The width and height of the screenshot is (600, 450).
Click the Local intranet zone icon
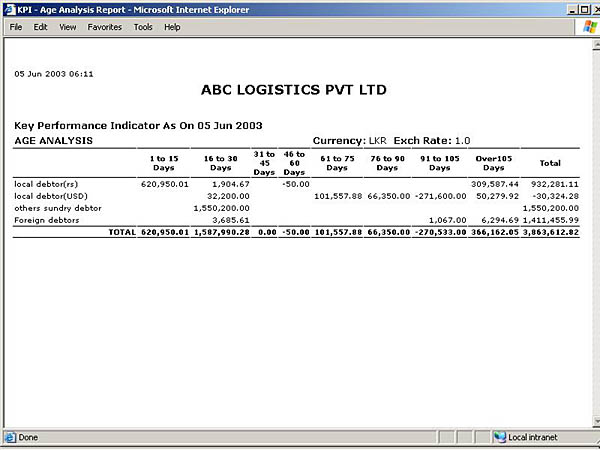click(499, 437)
